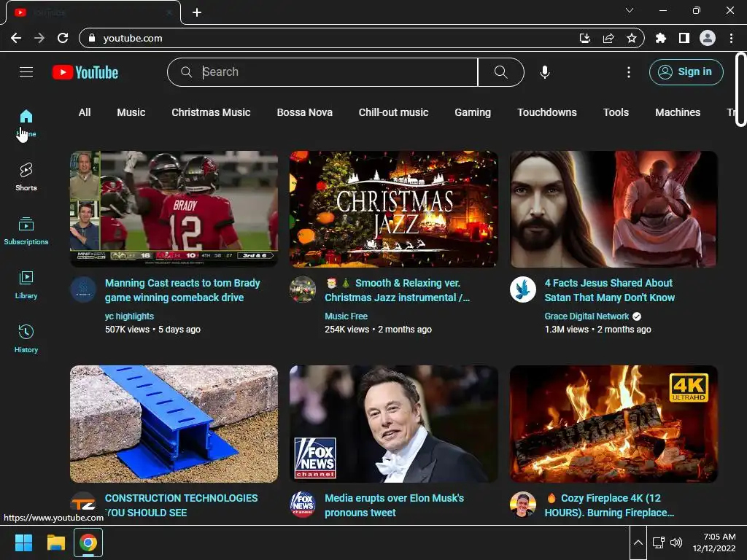This screenshot has height=560, width=747.
Task: Start voice search with microphone icon
Action: [x=544, y=72]
